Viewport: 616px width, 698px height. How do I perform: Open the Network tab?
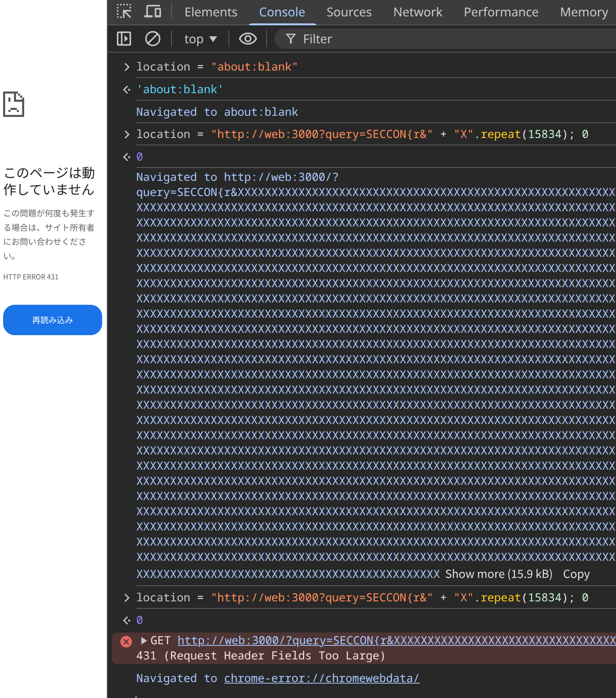coord(418,12)
